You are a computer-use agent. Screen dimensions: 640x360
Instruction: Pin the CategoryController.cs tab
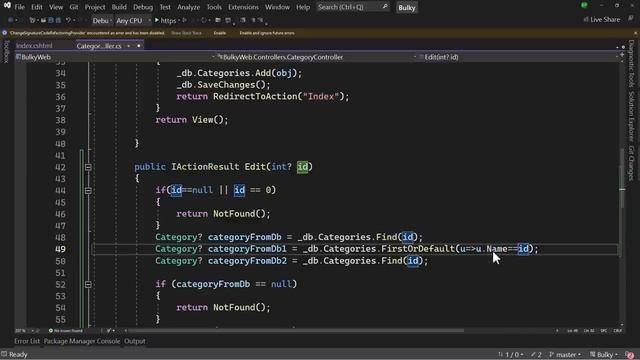(x=129, y=46)
